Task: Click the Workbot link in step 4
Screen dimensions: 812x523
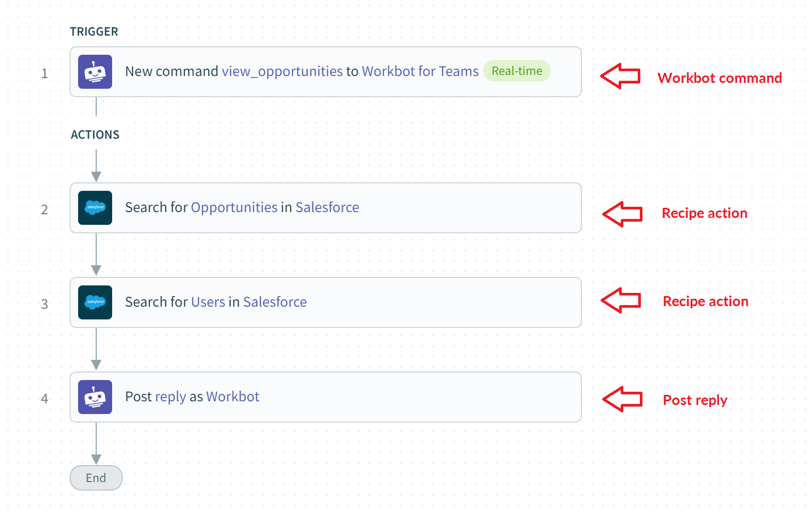Action: click(232, 397)
